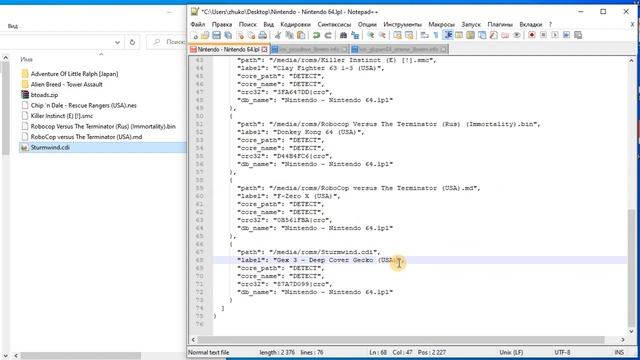Toggle the indent guide button
The image size is (640, 360).
coord(448,36)
